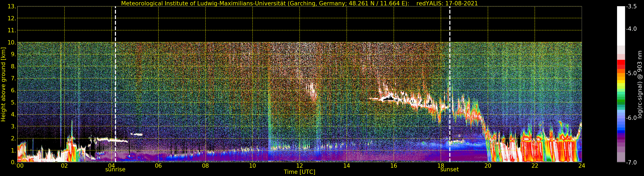644x176 pixels.
Task: Click the height-axis tick '1.'
Action: pyautogui.click(x=13, y=151)
